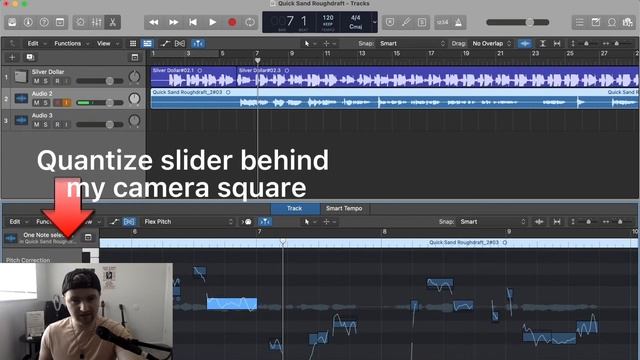Viewport: 640px width, 360px height.
Task: Toggle input monitoring on Audio 2
Action: (66, 103)
